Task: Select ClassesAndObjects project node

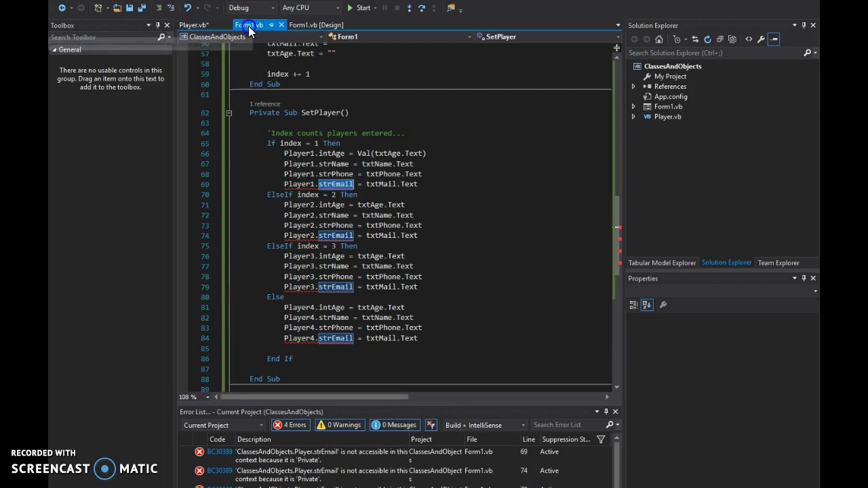Action: click(x=673, y=66)
